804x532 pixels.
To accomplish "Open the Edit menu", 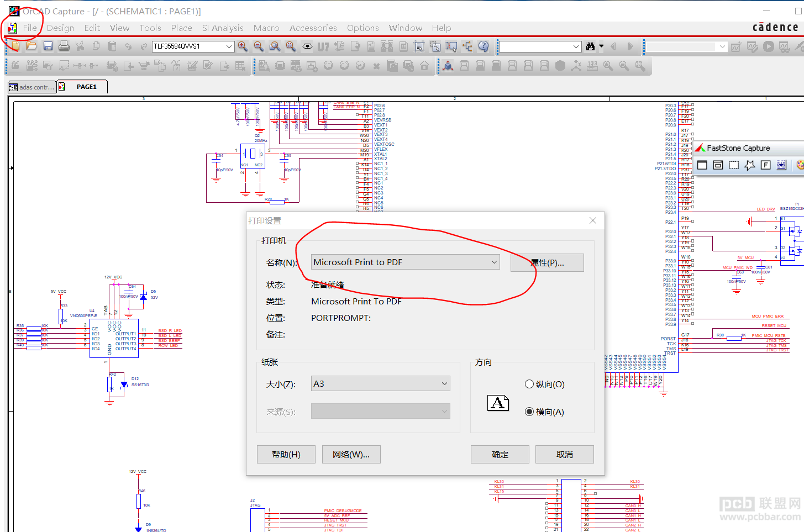I will 92,28.
